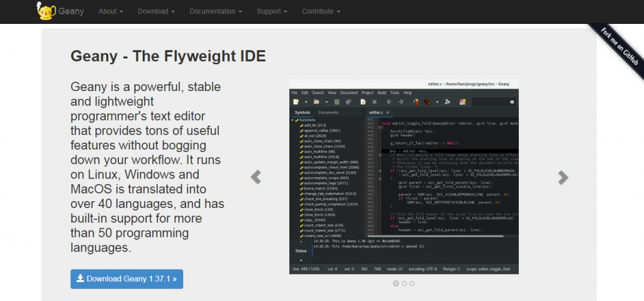Expand the Support dropdown menu
644x301 pixels.
coord(272,11)
